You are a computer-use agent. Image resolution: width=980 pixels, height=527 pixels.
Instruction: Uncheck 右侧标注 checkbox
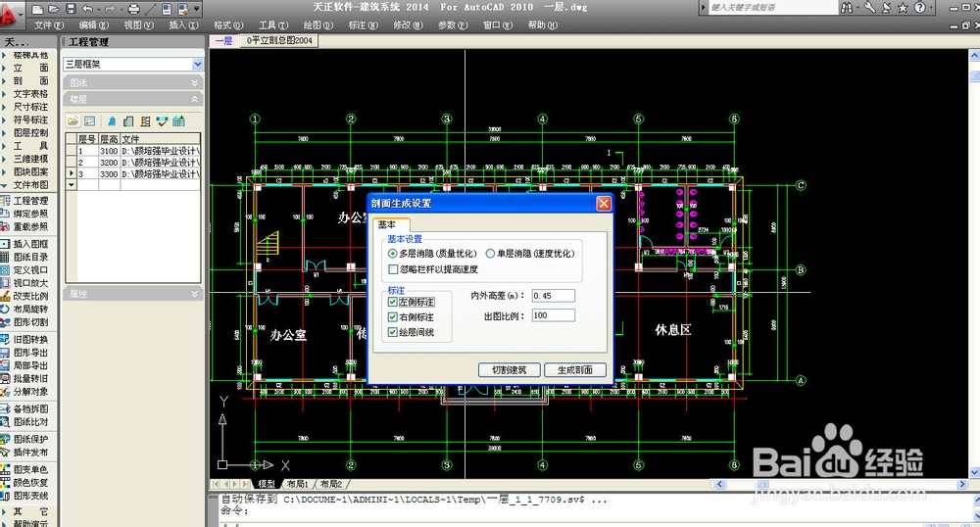click(x=393, y=316)
